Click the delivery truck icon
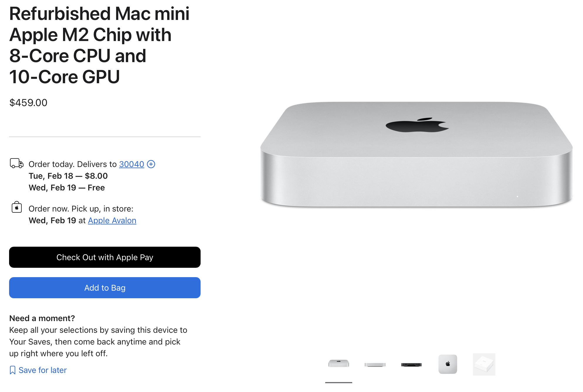The width and height of the screenshot is (583, 392). (x=17, y=163)
